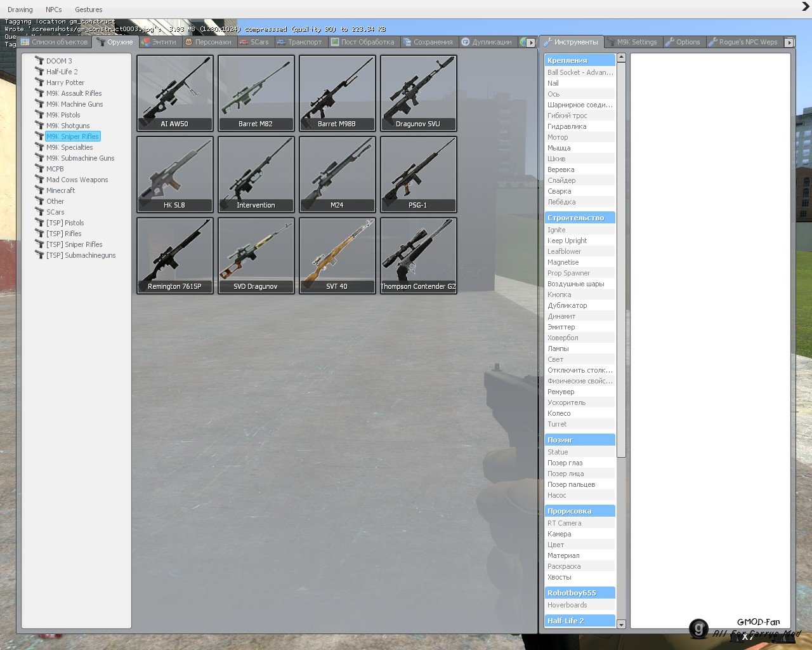Choose the Dragunov SVU weapon icon
812x650 pixels.
tap(419, 93)
